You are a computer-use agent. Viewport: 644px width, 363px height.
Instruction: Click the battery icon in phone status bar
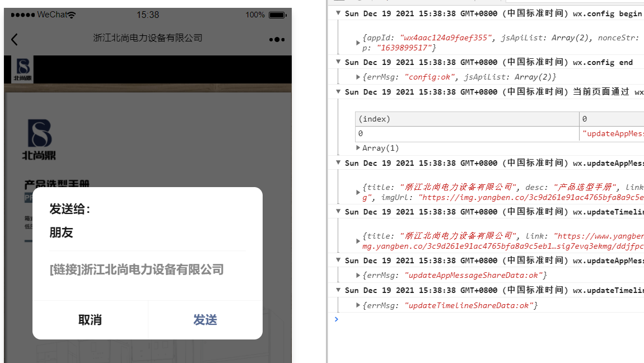click(278, 15)
